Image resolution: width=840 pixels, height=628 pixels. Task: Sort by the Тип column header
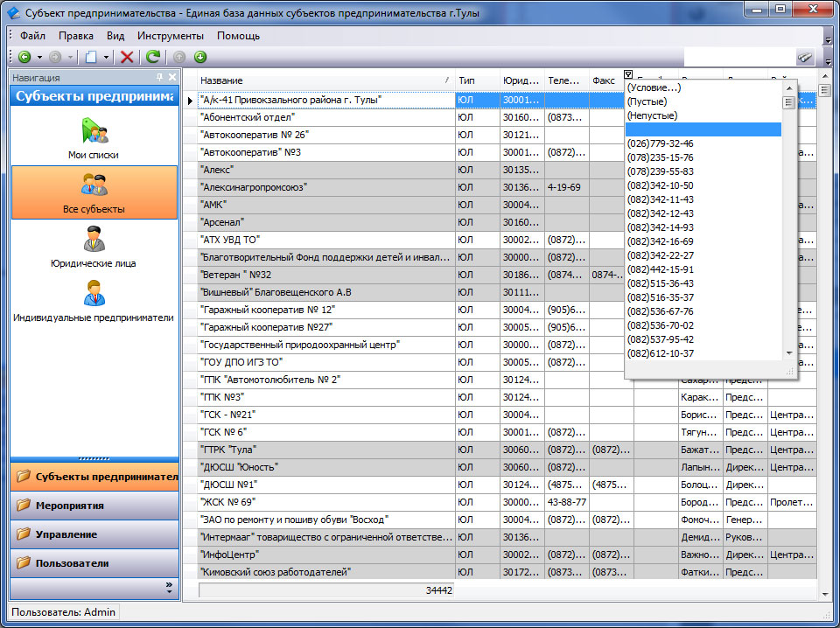coord(478,80)
